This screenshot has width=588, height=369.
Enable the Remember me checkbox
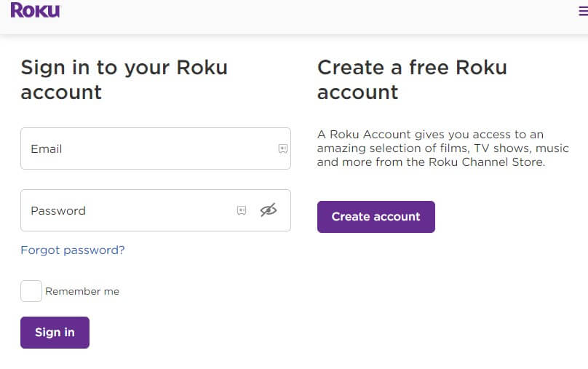coord(31,291)
